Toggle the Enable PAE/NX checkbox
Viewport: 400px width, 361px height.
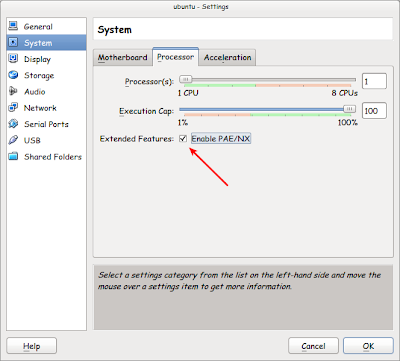(183, 139)
